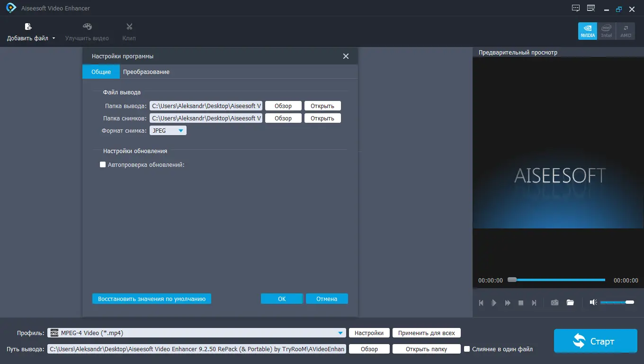644x364 pixels.
Task: Expand the Профиль MPEG-4 Video dropdown
Action: tap(197, 333)
